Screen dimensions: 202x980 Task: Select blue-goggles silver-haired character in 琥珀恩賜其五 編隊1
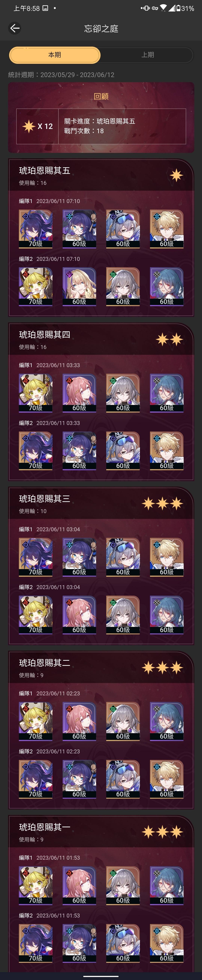(123, 229)
